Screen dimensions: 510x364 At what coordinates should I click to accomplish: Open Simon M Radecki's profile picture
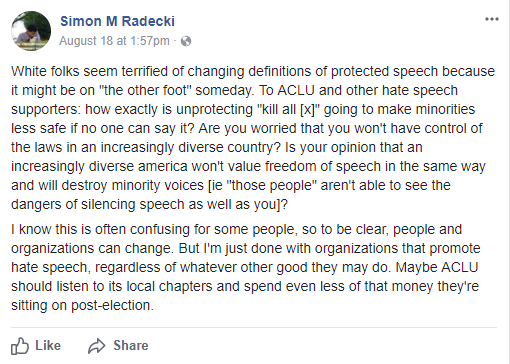coord(31,31)
